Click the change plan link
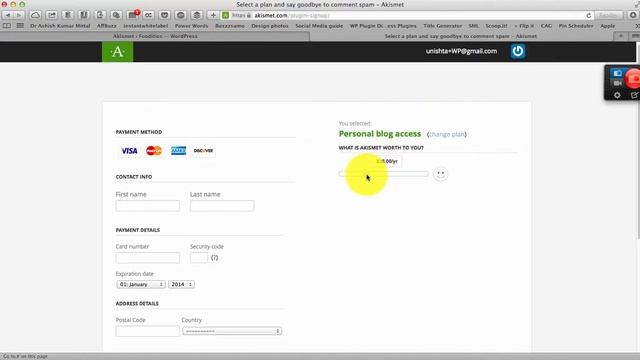Viewport: 640px width, 360px height. click(x=447, y=134)
